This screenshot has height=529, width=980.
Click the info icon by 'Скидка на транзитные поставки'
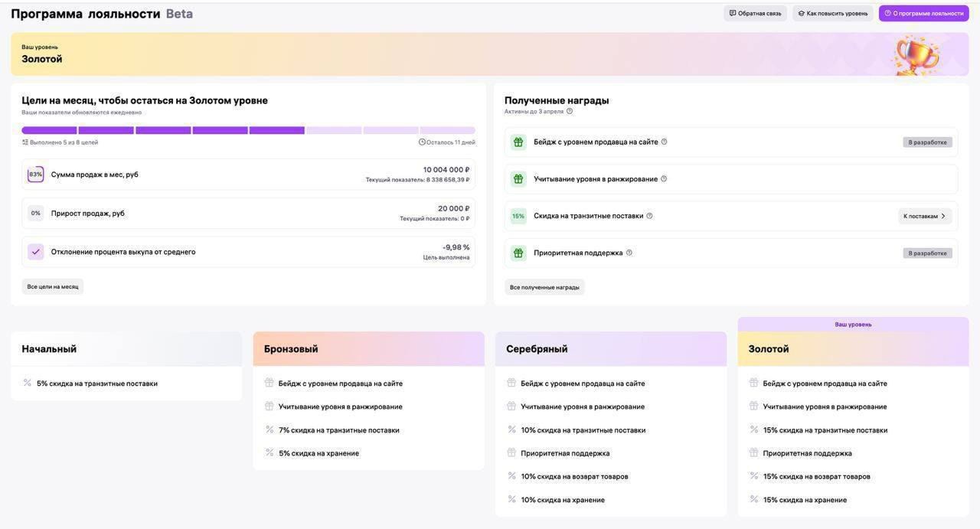649,216
